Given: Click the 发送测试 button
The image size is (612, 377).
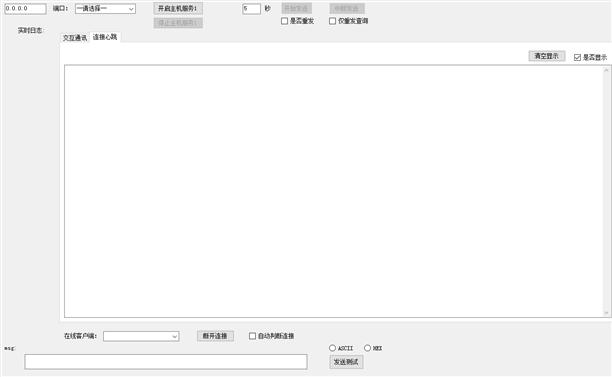Looking at the screenshot, I should (346, 362).
